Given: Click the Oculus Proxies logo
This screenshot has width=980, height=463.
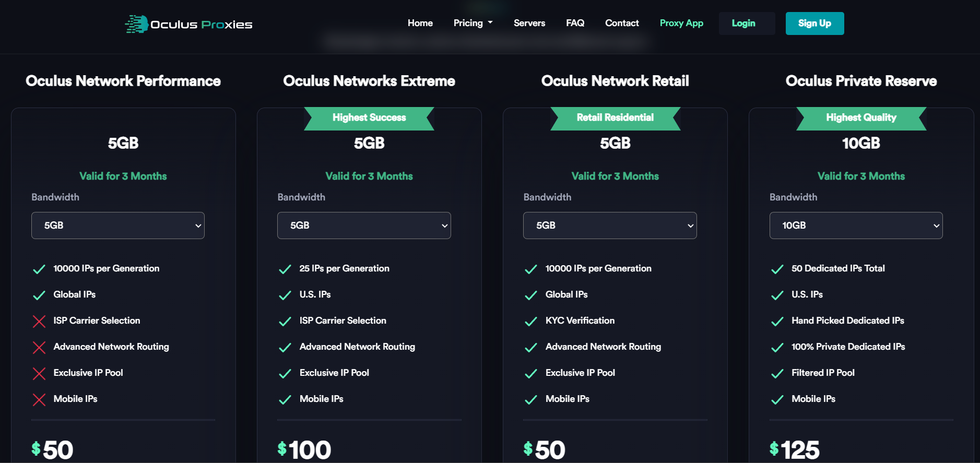Looking at the screenshot, I should [188, 24].
